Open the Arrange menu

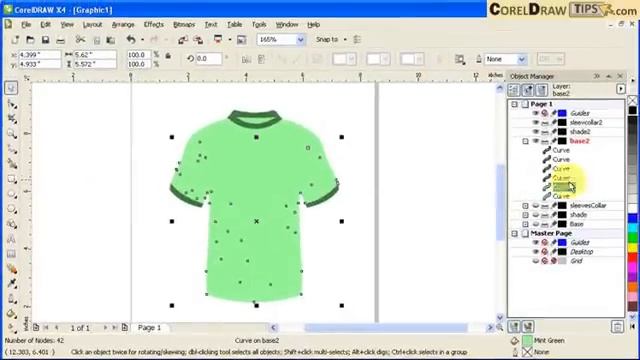pos(123,24)
